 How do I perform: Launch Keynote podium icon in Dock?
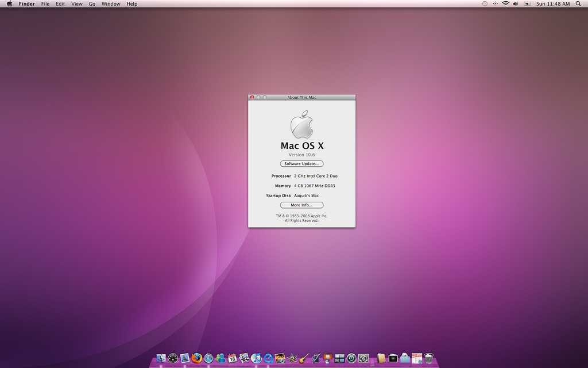(327, 358)
